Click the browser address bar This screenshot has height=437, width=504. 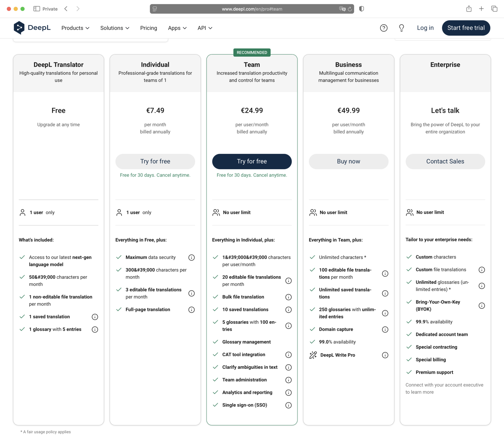[252, 9]
